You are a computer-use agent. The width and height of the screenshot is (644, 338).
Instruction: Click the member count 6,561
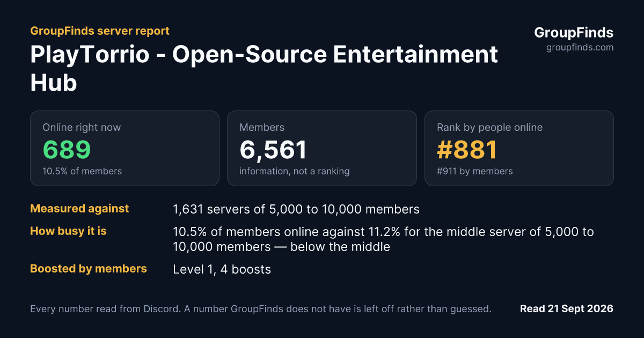(273, 150)
